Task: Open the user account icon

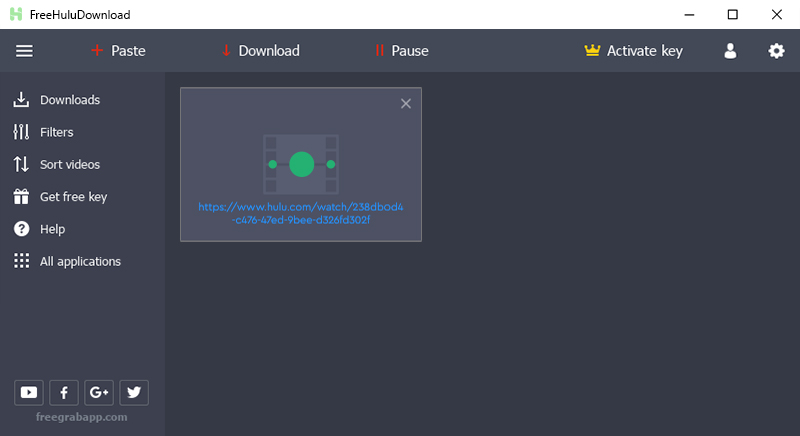Action: [730, 51]
